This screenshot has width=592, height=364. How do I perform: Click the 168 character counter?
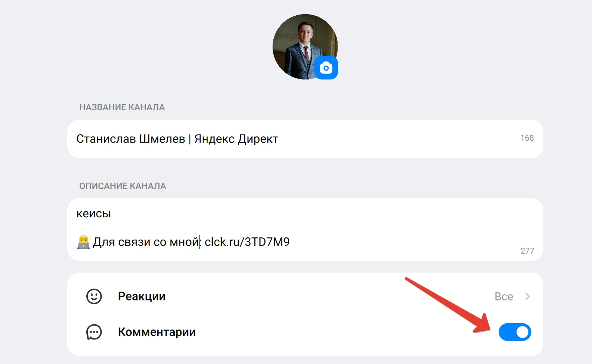(527, 138)
